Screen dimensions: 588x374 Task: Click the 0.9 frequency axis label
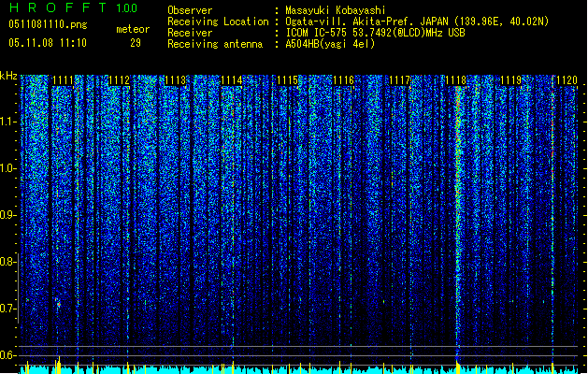(7, 215)
